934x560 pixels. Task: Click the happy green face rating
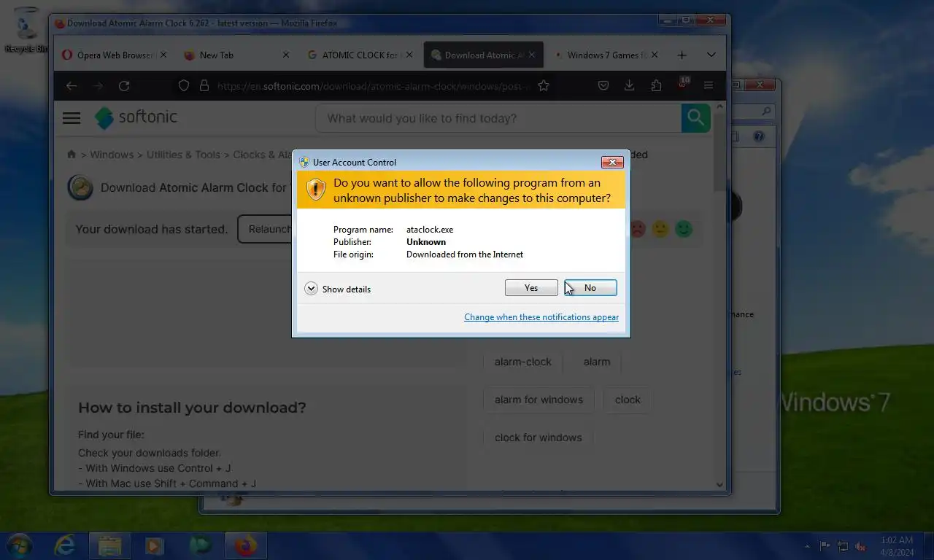tap(684, 229)
